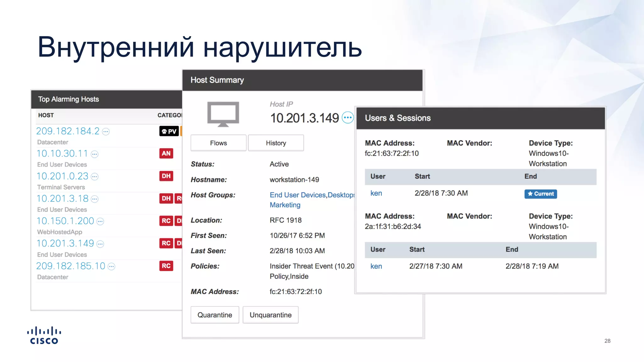Click the User column header in first session table

tap(378, 176)
